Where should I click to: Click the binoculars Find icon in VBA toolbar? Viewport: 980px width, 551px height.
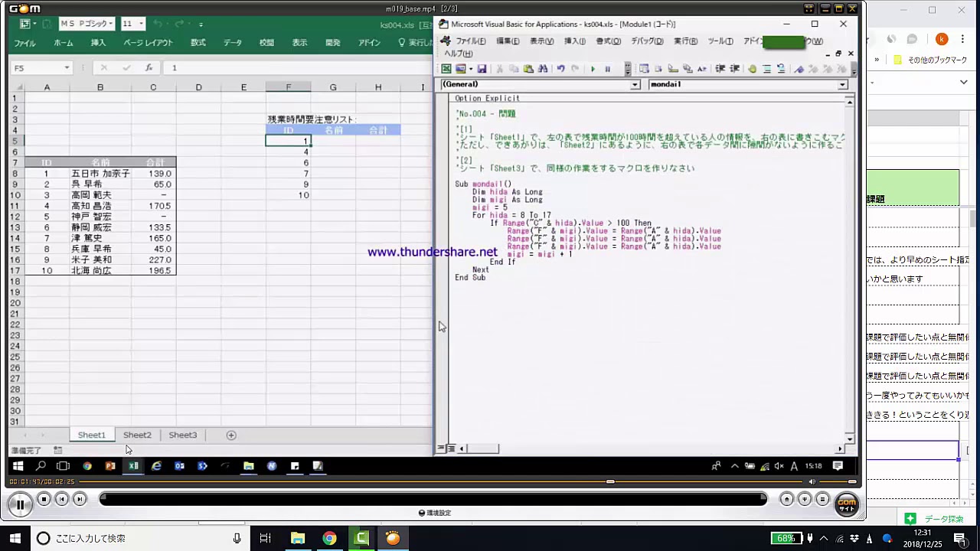[543, 69]
